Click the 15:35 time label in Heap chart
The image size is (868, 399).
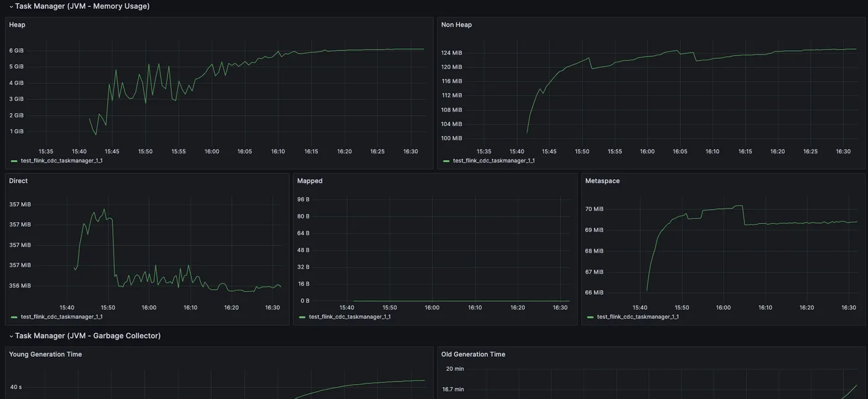click(x=46, y=151)
